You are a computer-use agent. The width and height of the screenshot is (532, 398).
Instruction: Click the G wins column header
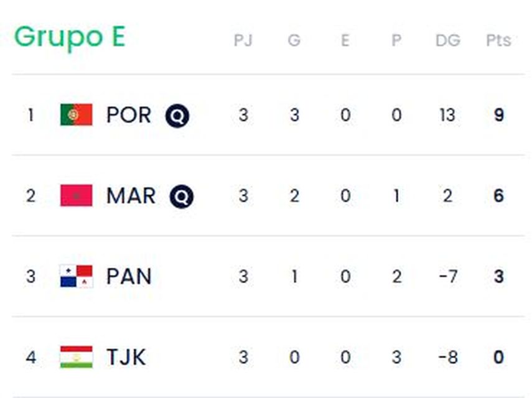[294, 40]
